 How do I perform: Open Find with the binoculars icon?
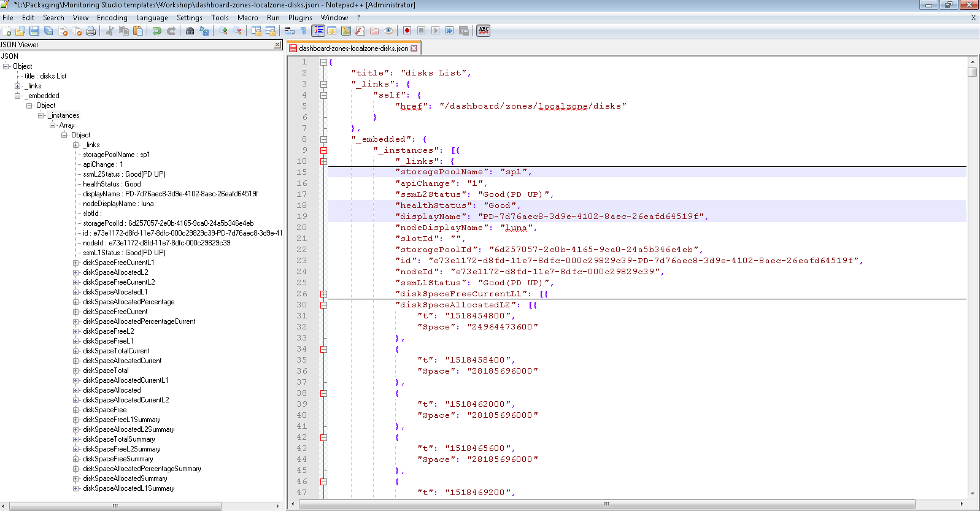190,31
